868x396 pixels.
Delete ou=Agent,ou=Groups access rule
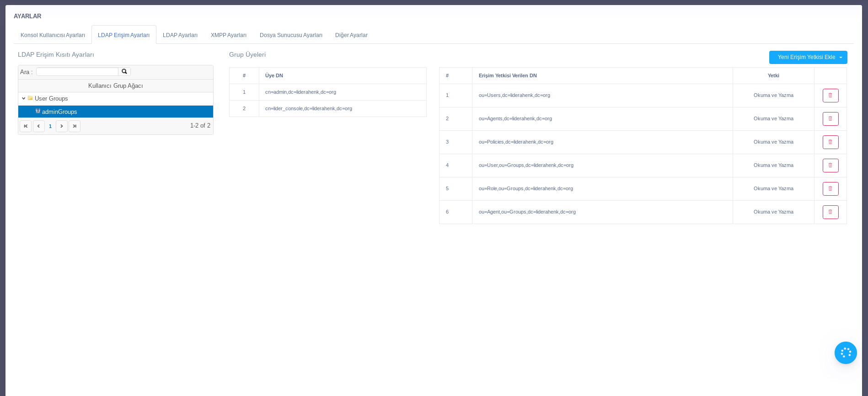coord(830,212)
